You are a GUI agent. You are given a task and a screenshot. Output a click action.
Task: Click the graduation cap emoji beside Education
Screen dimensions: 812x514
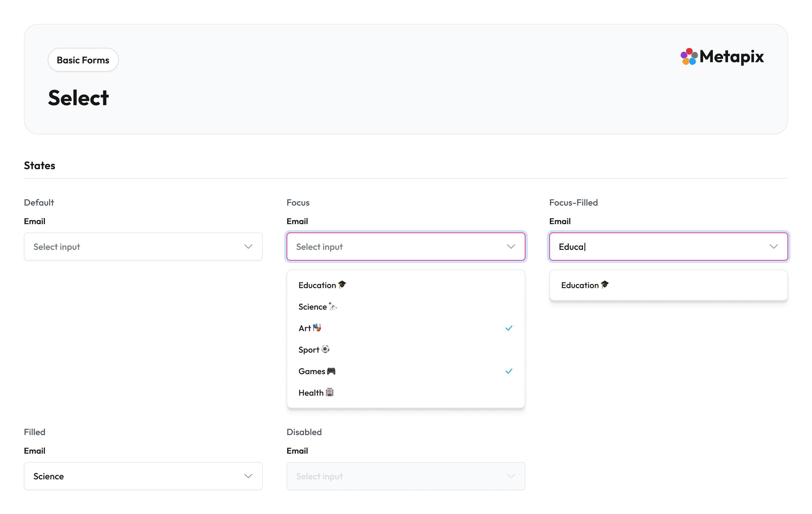click(342, 284)
